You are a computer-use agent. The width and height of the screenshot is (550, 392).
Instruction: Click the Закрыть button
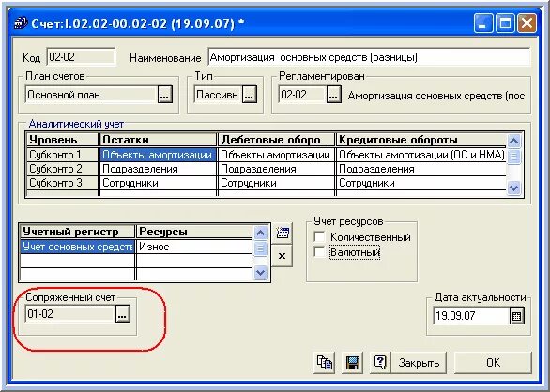[419, 363]
